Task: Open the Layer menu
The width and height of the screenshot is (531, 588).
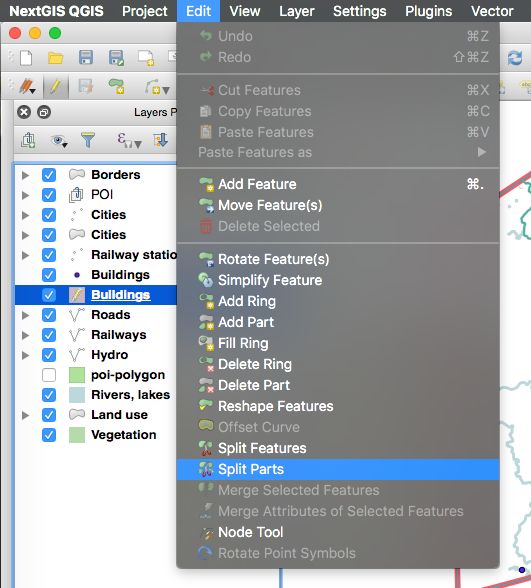Action: (x=297, y=11)
